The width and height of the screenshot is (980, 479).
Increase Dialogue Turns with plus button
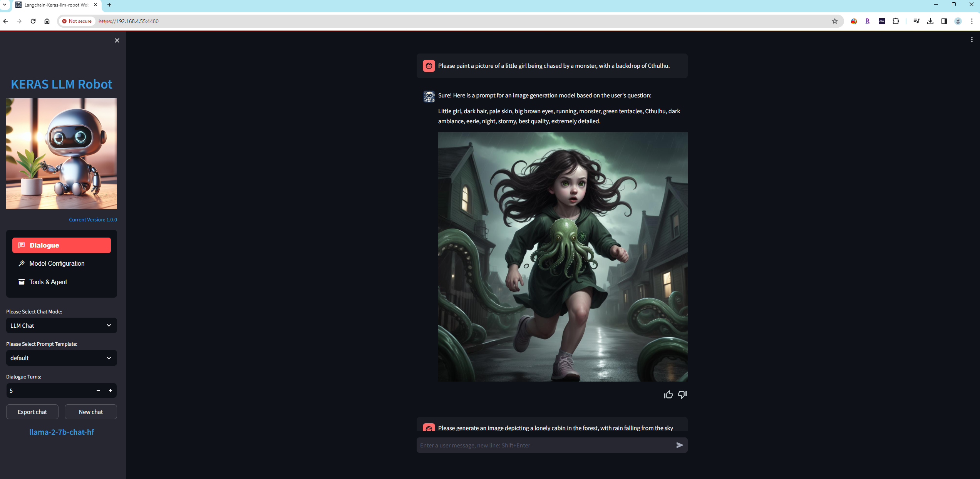point(111,390)
